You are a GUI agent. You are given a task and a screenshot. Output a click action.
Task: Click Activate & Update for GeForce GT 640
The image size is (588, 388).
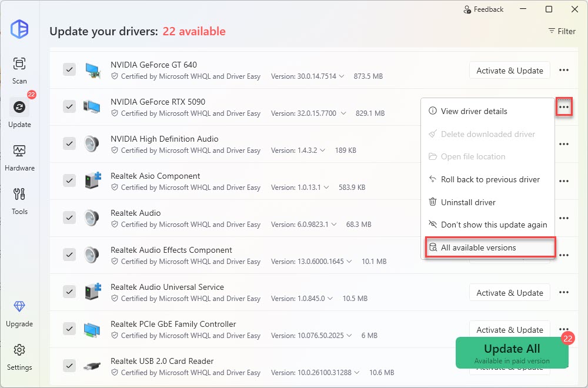[x=510, y=71]
